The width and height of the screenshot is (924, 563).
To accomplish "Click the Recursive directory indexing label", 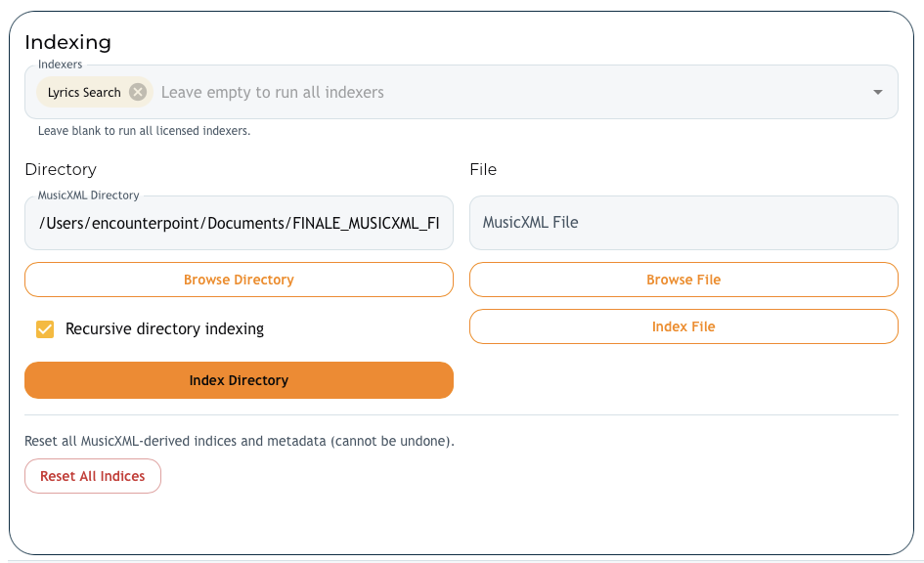I will click(x=164, y=329).
